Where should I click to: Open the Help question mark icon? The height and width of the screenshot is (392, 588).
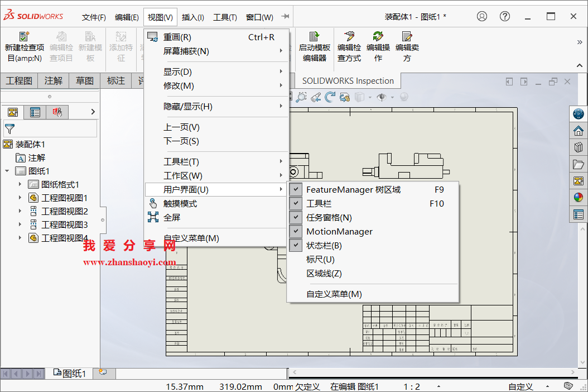click(x=505, y=16)
